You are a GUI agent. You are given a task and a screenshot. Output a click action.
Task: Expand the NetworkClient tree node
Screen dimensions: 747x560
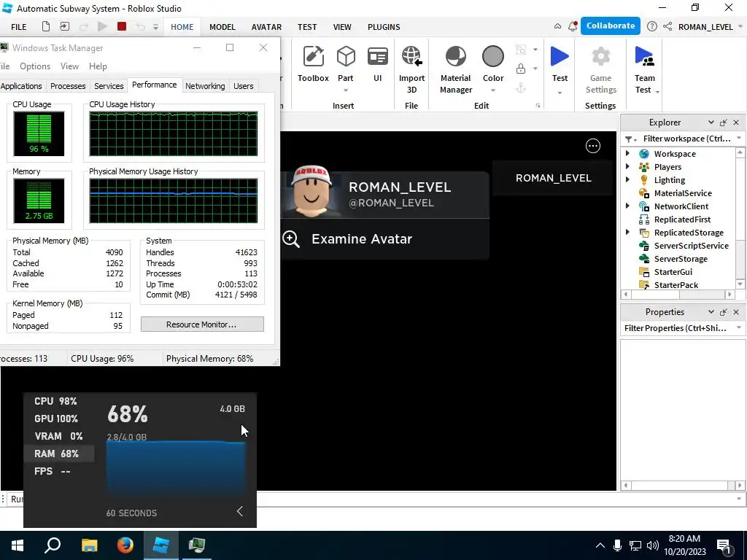[x=627, y=206]
